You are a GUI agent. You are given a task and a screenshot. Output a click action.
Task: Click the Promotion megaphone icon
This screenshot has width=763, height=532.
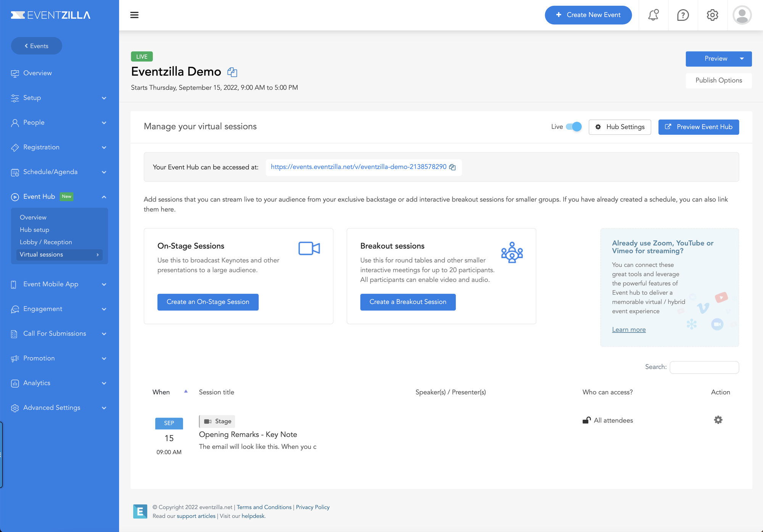click(x=15, y=358)
